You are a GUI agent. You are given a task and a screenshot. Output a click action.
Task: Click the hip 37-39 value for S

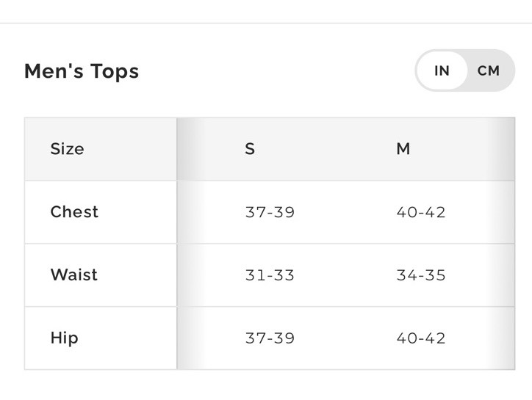click(x=270, y=338)
